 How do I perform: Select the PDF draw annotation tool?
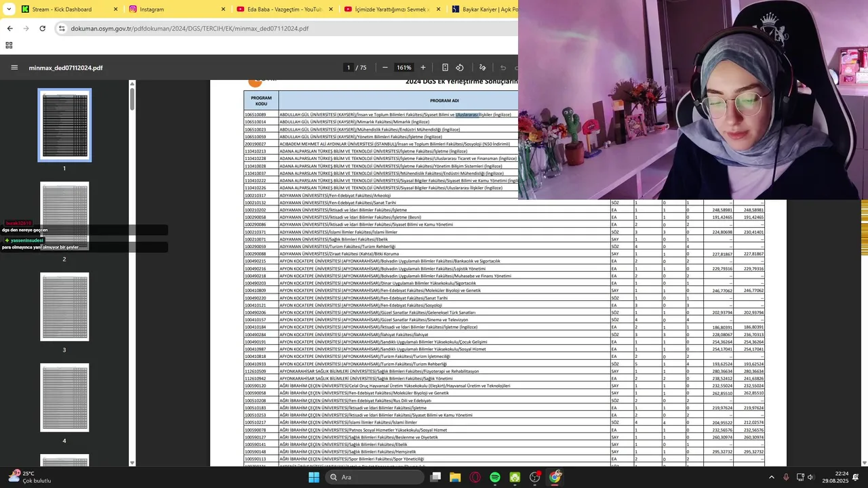coord(482,68)
